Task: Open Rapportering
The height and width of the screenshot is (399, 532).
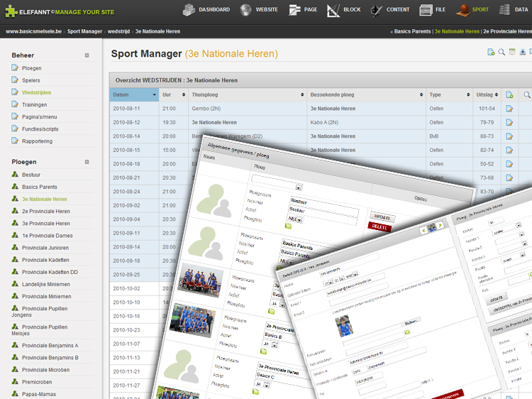Action: coord(37,141)
